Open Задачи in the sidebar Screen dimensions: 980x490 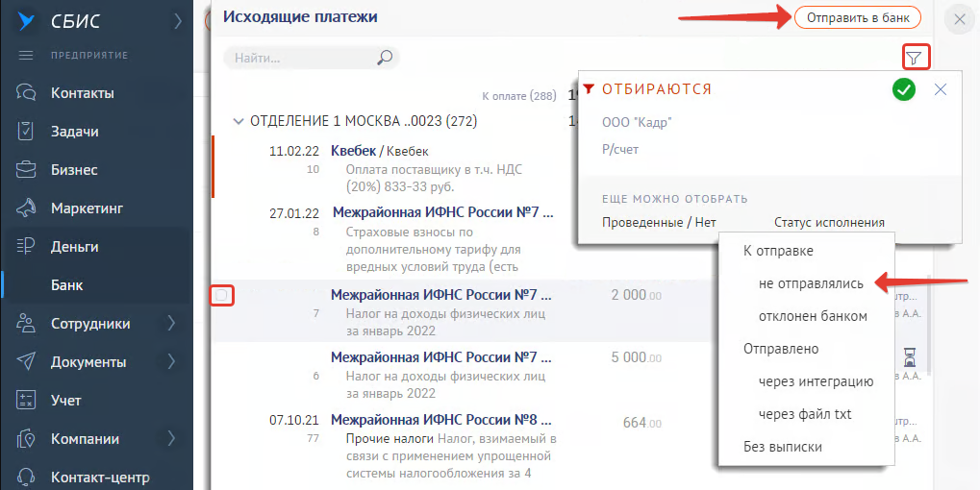pyautogui.click(x=74, y=132)
